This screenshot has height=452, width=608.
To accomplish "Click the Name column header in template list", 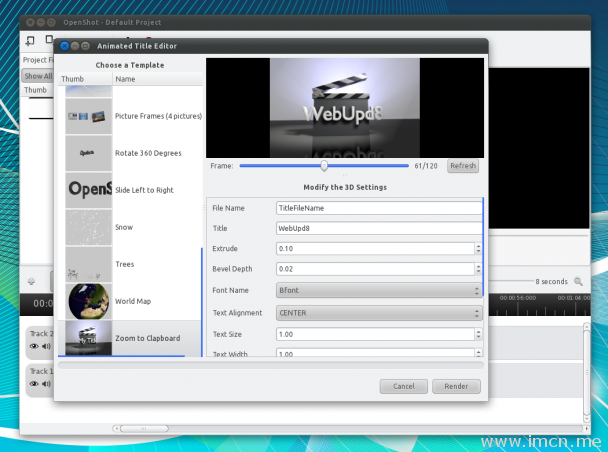I will [157, 79].
